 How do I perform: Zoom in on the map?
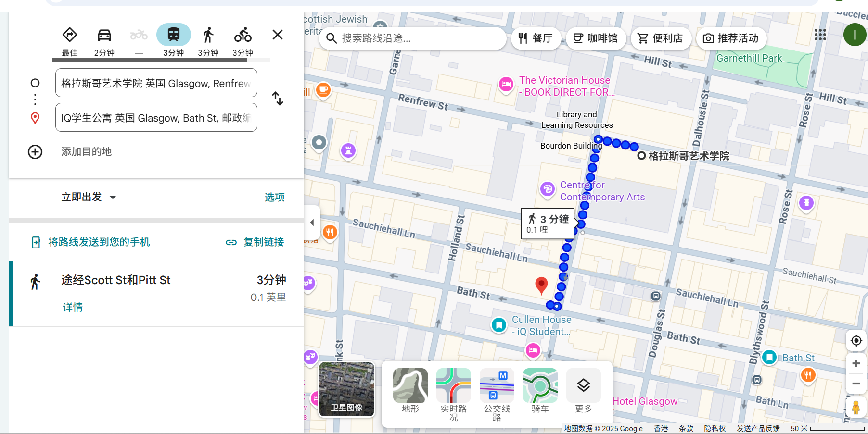pos(856,363)
